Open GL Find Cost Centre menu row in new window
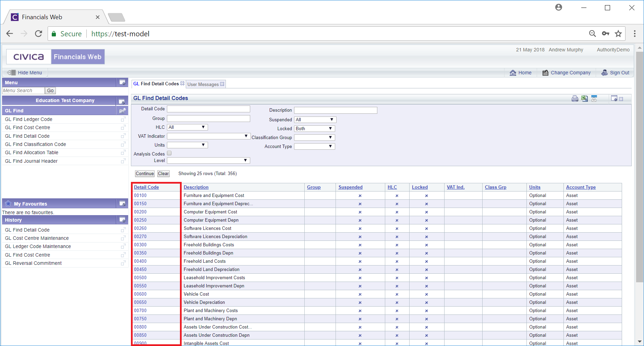Viewport: 644px width, 346px height. click(123, 127)
